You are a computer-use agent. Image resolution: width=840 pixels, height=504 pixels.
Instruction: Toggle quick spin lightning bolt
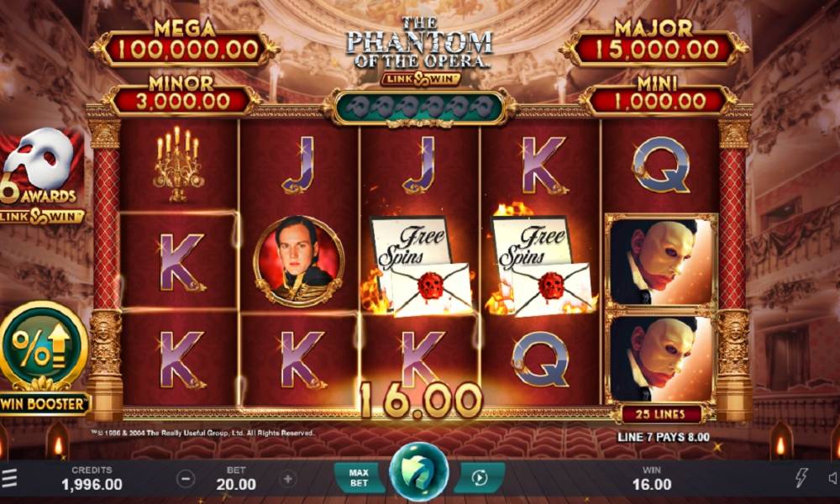click(801, 478)
